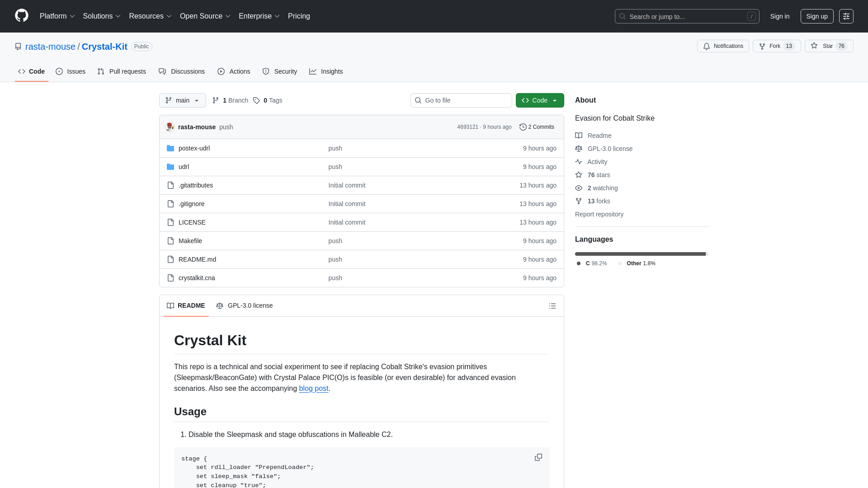Open the README outline list icon

click(552, 306)
